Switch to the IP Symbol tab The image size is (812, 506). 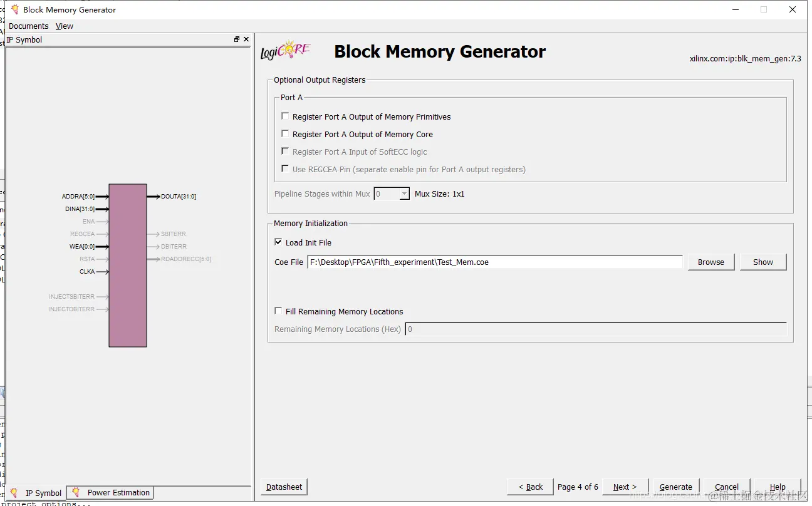[x=36, y=493]
